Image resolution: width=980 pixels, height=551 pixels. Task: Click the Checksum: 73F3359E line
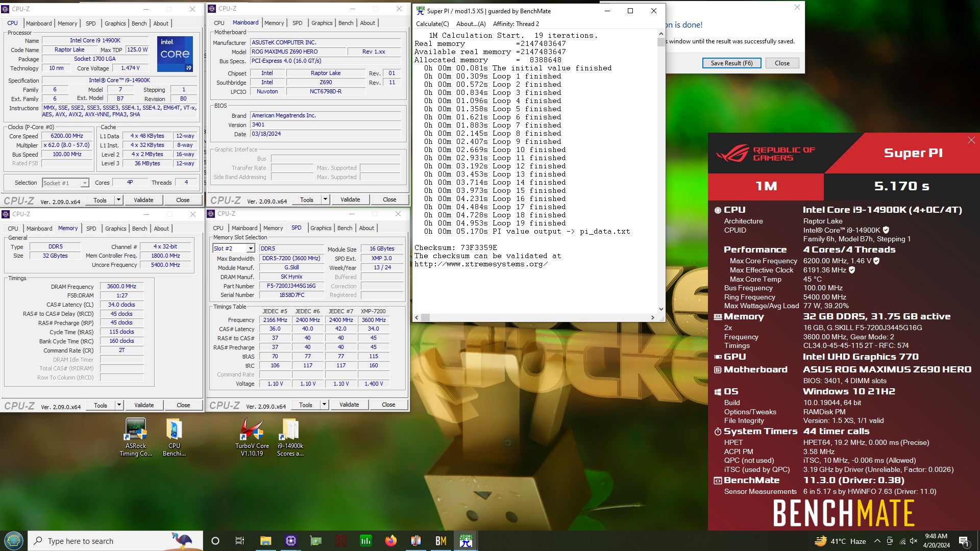pos(455,247)
